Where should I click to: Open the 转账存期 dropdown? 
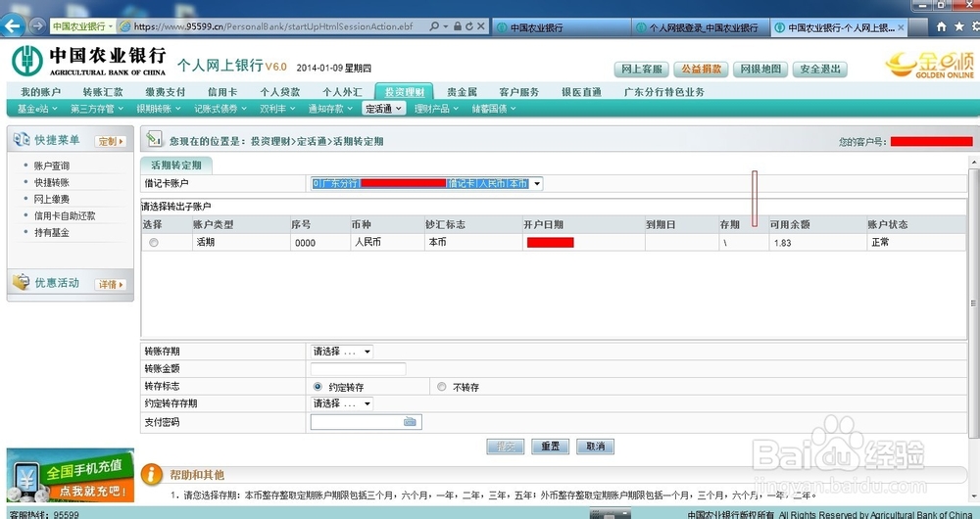tap(367, 352)
